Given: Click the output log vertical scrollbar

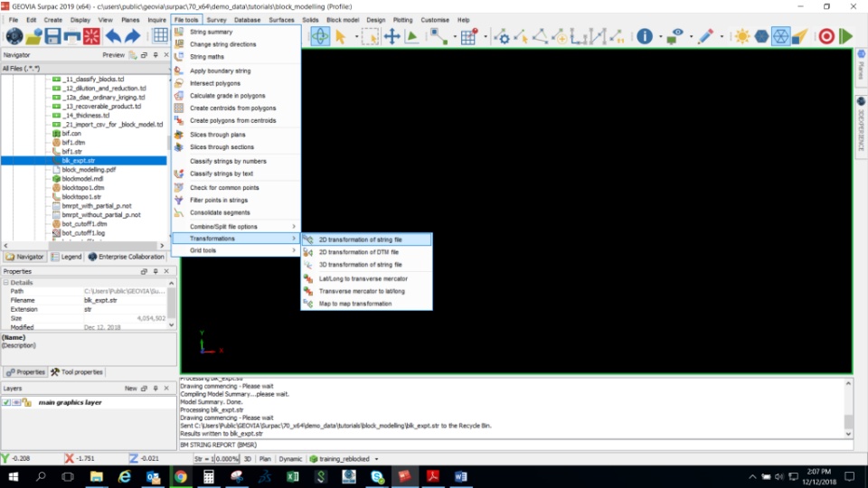Looking at the screenshot, I should pyautogui.click(x=848, y=408).
